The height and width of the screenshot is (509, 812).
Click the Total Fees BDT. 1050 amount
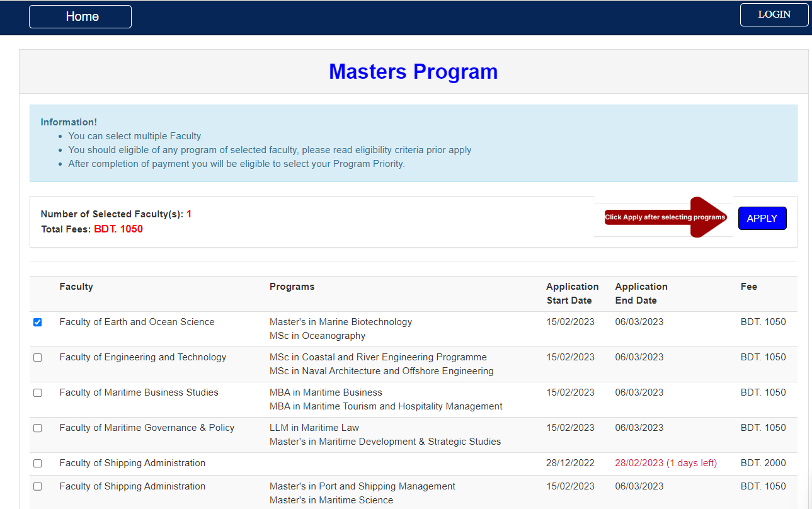[118, 229]
